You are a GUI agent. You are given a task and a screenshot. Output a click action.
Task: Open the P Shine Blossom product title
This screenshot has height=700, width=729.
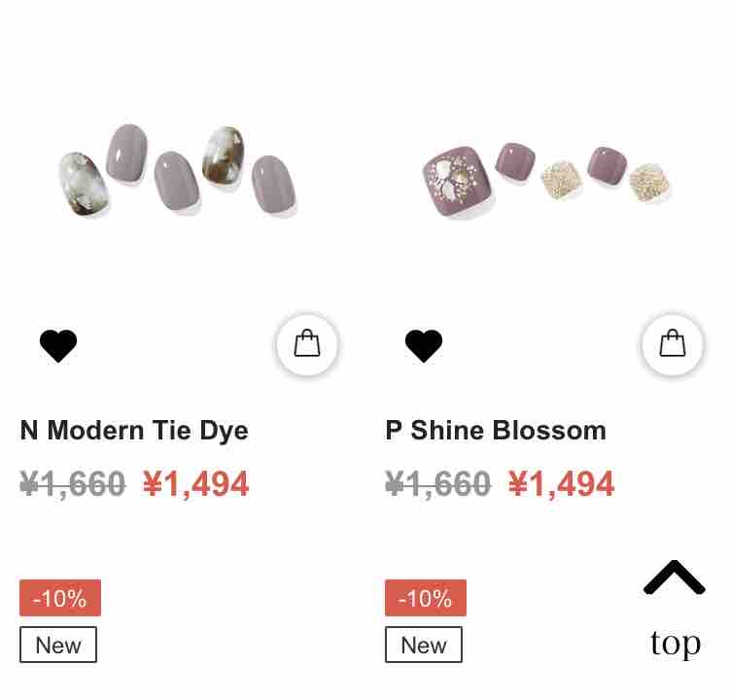[x=496, y=431]
